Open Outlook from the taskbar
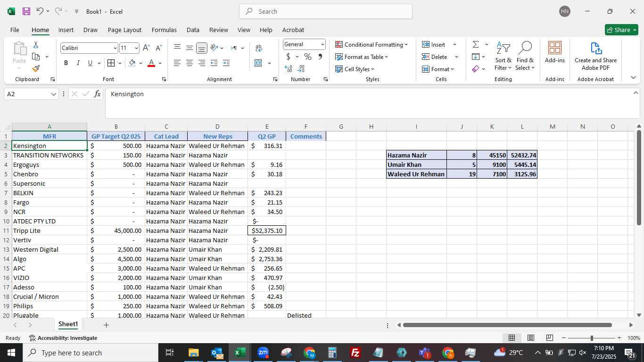This screenshot has height=362, width=644. 217,353
